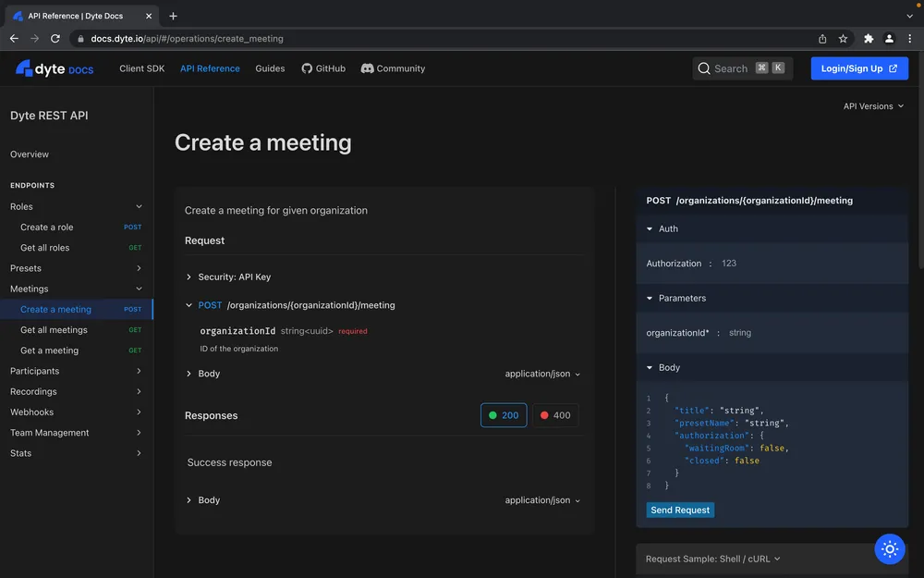Image resolution: width=924 pixels, height=578 pixels.
Task: Open Get all roles endpoint
Action: point(76,248)
